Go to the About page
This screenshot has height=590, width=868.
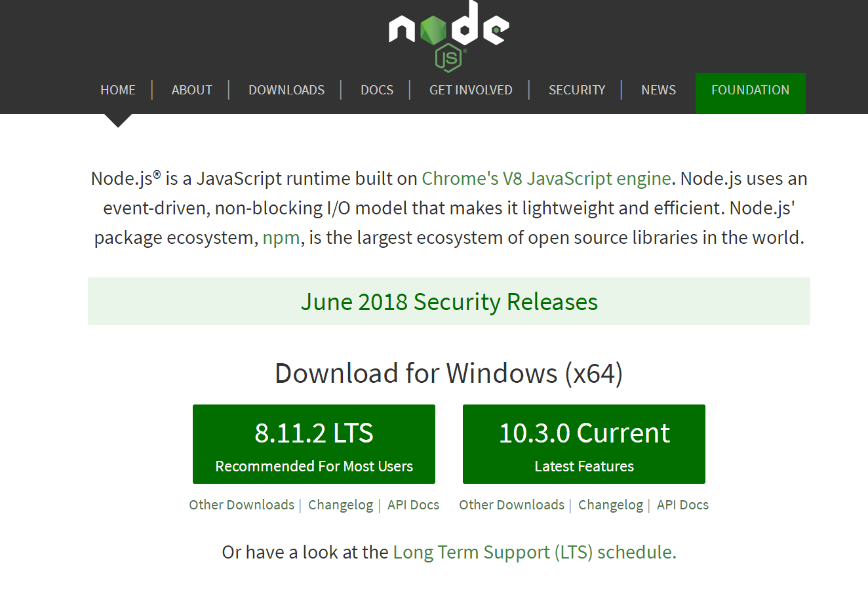click(191, 90)
